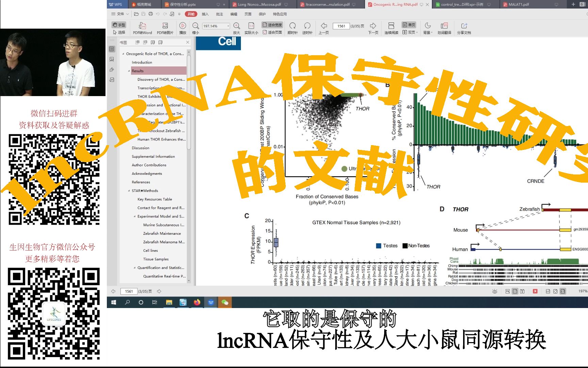Open the 划词翻译 translation tool
Screen dimensions: 588x368
(444, 29)
